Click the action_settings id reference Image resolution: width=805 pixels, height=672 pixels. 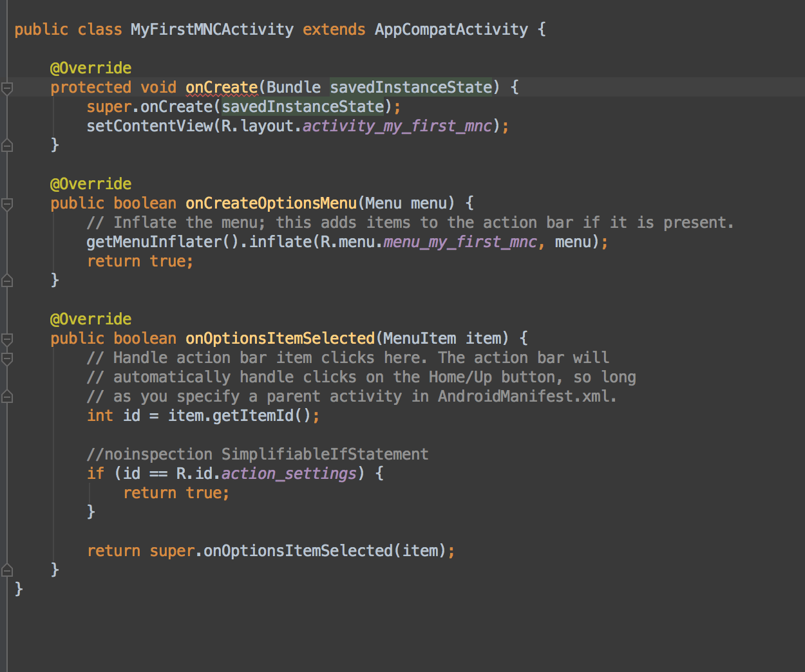coord(289,474)
